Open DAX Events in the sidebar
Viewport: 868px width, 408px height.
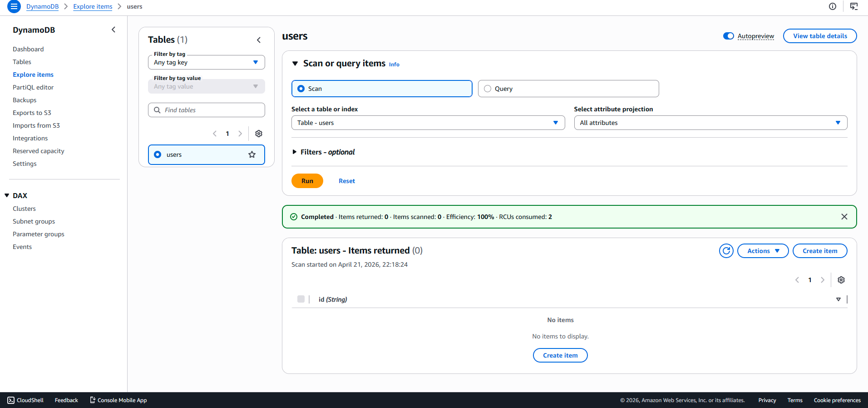tap(22, 247)
